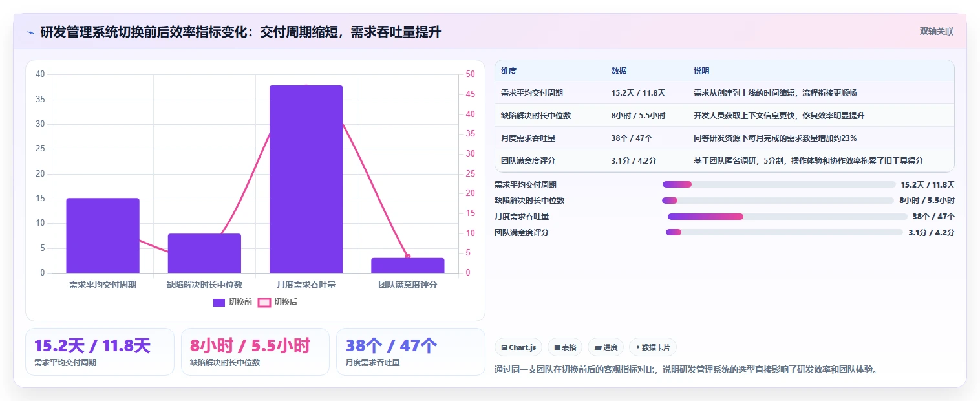Click the lightning icon before the dashboard title
This screenshot has height=401, width=980.
31,32
